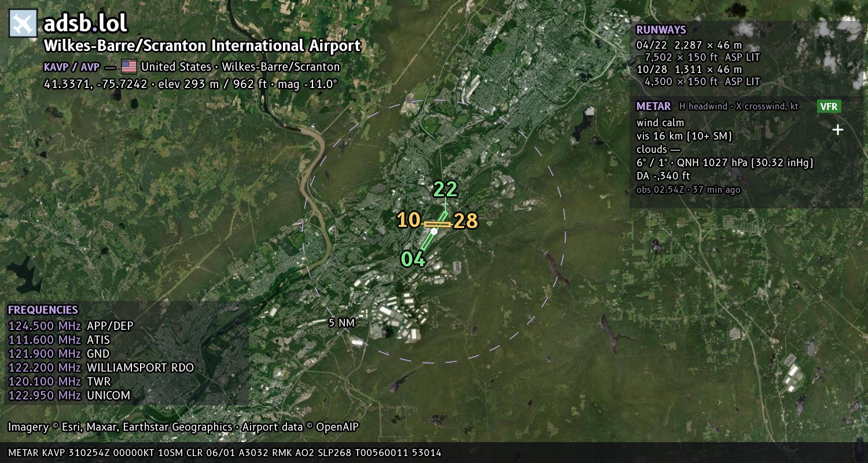Click the wind calm line
The width and height of the screenshot is (868, 463).
pyautogui.click(x=660, y=123)
